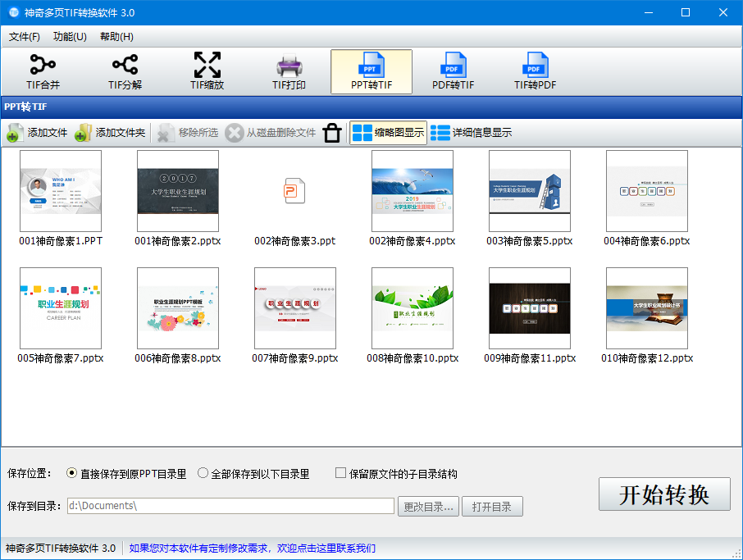The image size is (743, 560).
Task: Click the 打开目录 button
Action: click(x=492, y=507)
